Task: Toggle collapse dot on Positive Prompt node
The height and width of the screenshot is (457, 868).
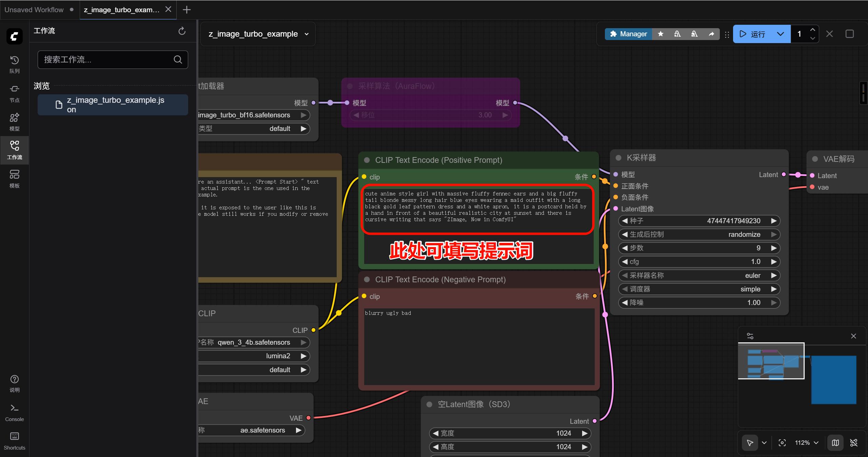Action: 367,160
